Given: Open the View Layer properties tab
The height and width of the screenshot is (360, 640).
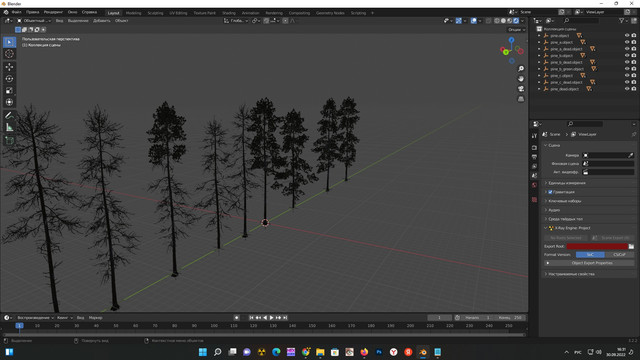Looking at the screenshot, I should click(534, 167).
